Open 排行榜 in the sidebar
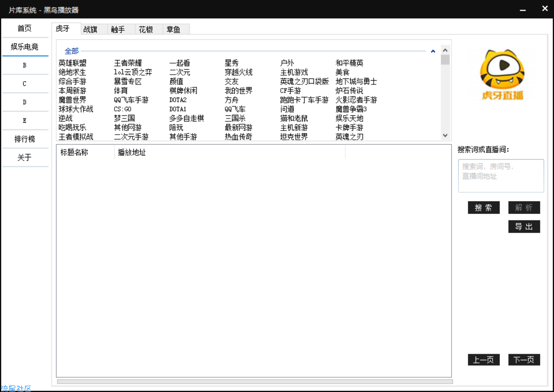Viewport: 554px width, 392px height. 25,139
